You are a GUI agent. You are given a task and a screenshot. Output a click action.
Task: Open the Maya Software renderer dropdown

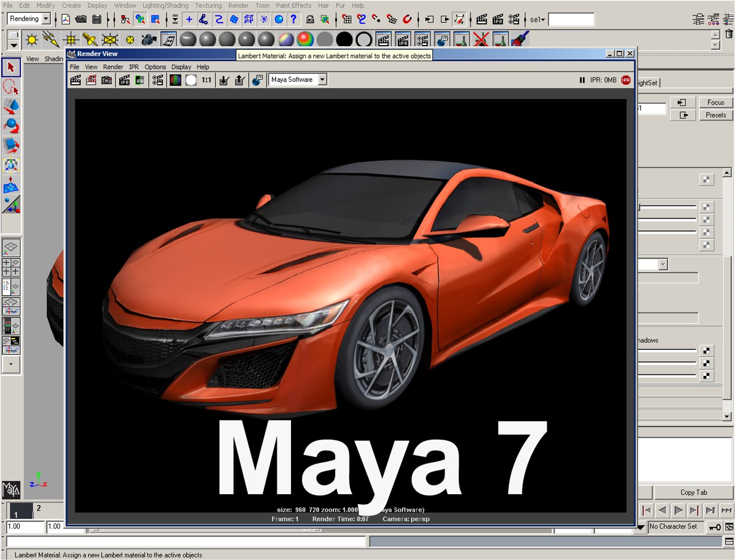click(x=323, y=80)
